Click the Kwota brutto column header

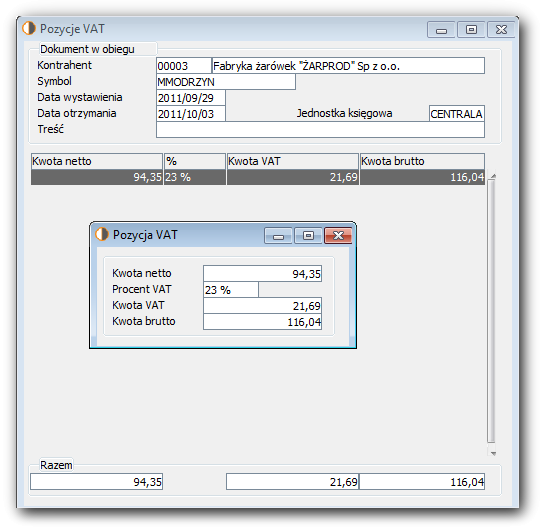422,161
